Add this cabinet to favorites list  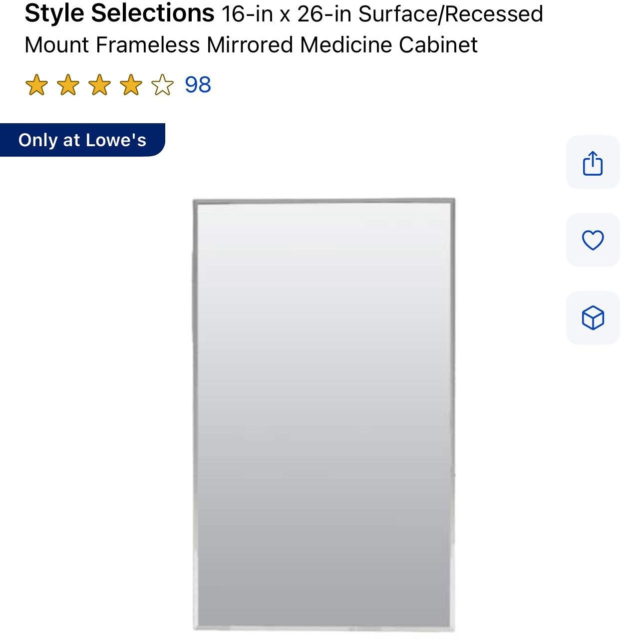[x=593, y=240]
